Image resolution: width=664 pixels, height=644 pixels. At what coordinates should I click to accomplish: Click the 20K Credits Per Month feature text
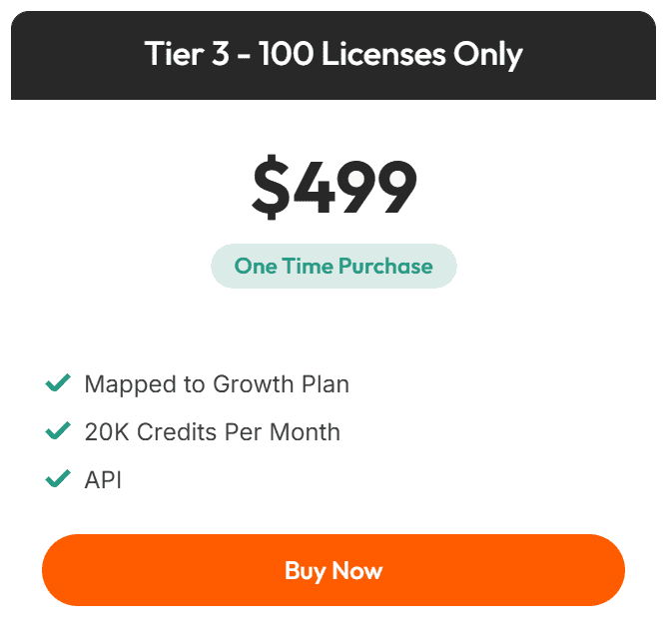click(212, 432)
